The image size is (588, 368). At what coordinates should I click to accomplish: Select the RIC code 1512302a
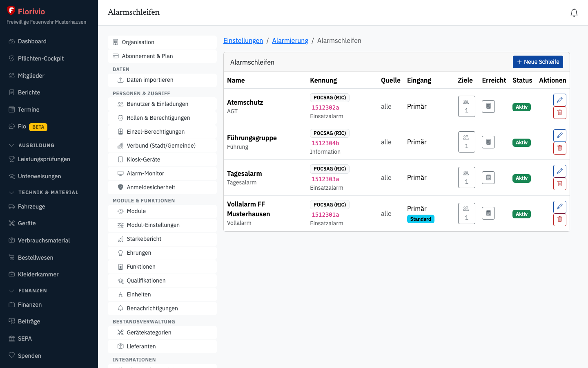point(325,108)
